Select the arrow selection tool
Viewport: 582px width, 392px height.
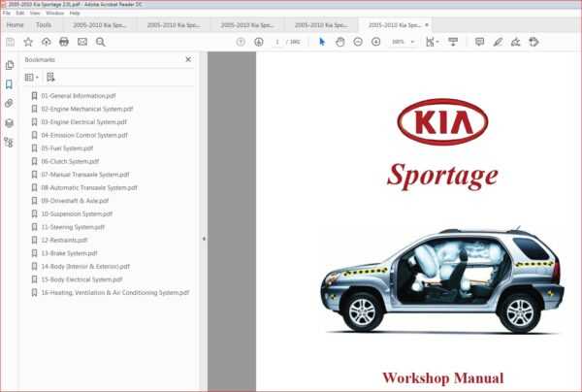pyautogui.click(x=322, y=42)
